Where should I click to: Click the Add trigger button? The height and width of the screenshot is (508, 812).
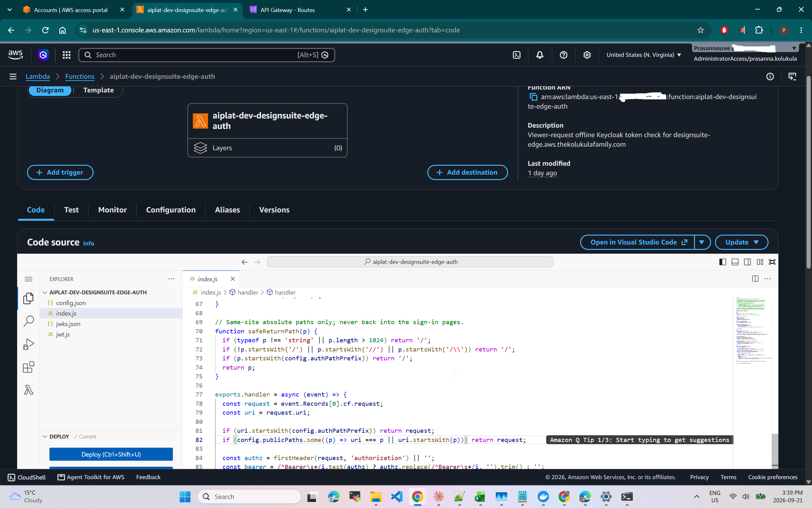[x=60, y=172]
